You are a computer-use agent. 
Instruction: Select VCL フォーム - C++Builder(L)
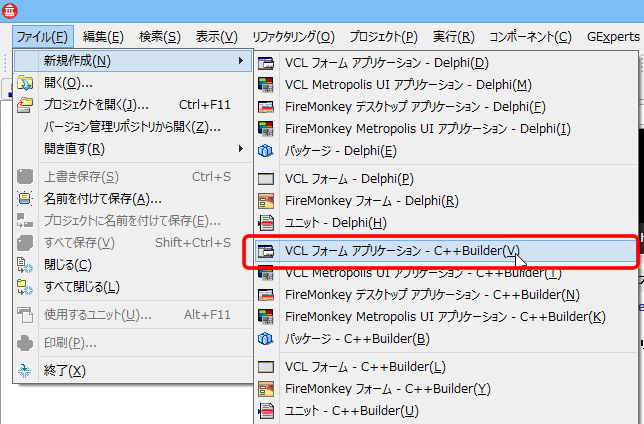pyautogui.click(x=446, y=366)
